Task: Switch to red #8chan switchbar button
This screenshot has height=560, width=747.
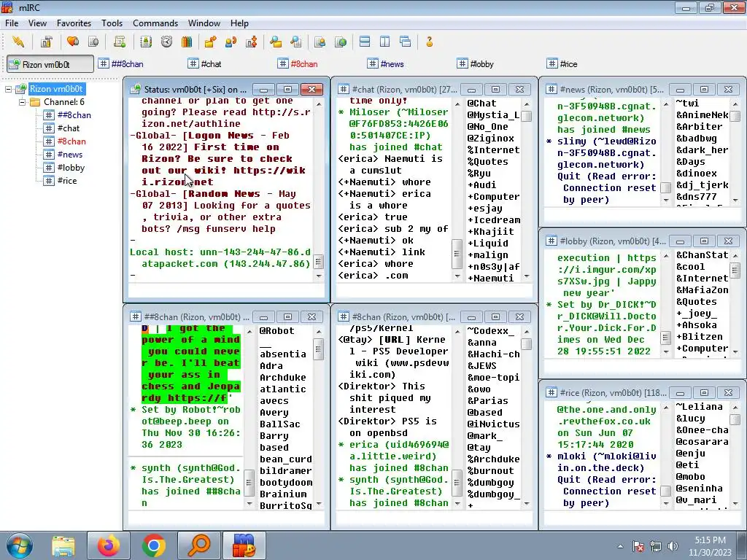Action: 298,64
